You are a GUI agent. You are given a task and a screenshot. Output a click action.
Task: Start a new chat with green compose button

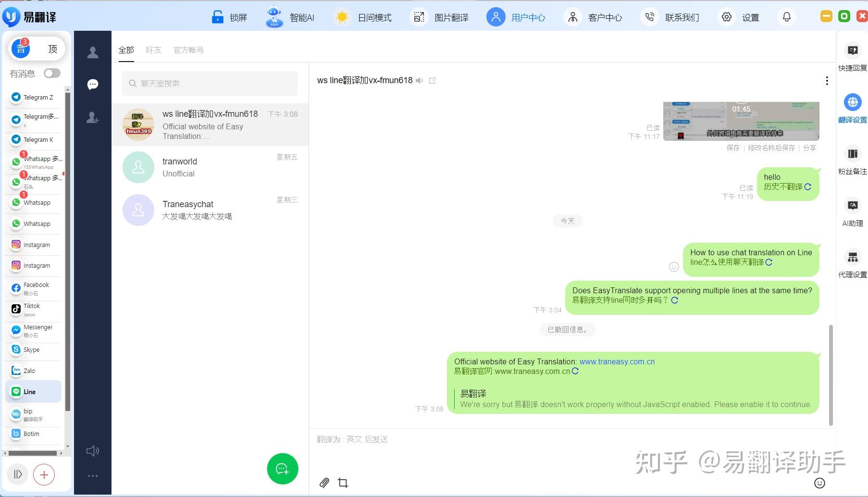(283, 469)
